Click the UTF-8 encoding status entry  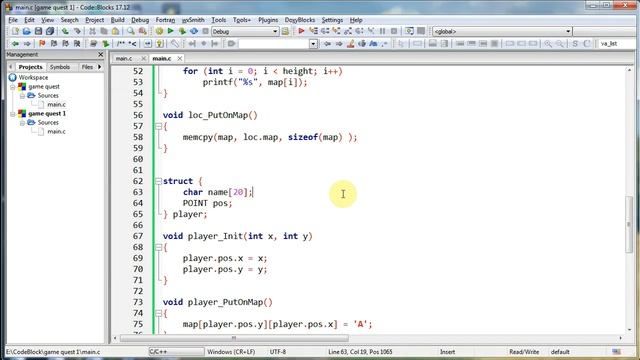tap(278, 351)
